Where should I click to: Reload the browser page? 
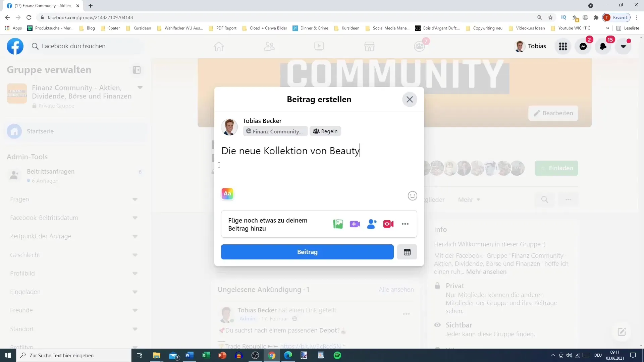coord(29,17)
